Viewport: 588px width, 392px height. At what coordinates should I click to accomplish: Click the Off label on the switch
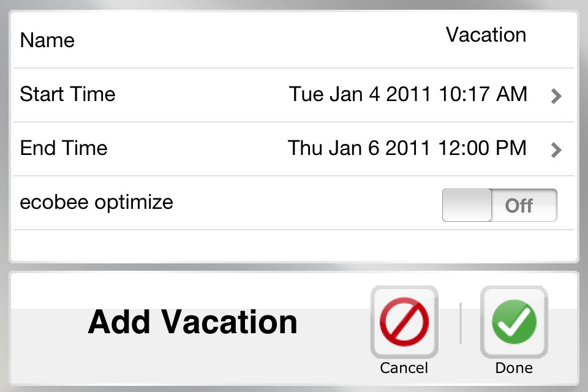(x=519, y=206)
